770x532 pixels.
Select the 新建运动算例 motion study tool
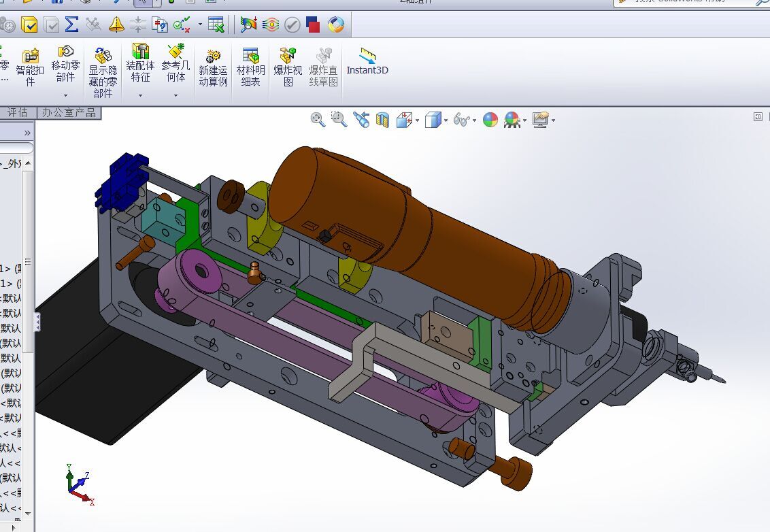pos(213,67)
